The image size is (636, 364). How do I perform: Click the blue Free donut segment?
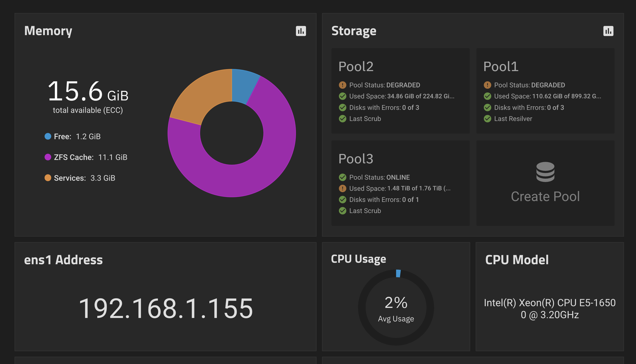(x=243, y=86)
